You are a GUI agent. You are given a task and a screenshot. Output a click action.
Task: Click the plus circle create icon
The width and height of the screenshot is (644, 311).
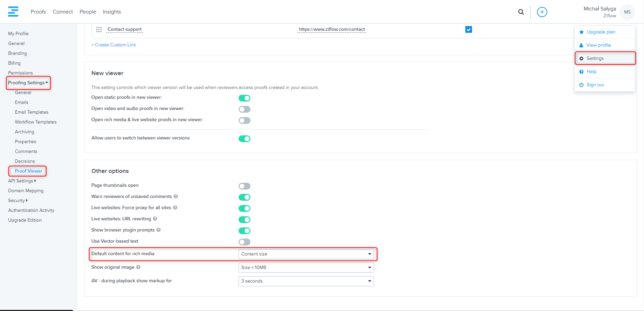point(542,12)
